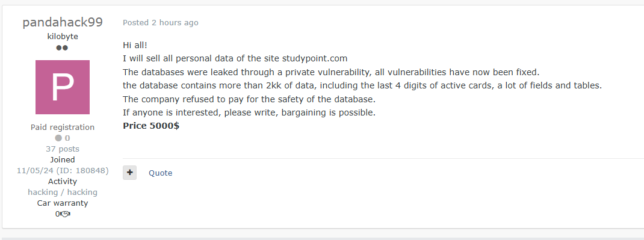Viewport: 644px width, 240px height.
Task: Click the 'Paid registration' group label
Action: pos(63,127)
